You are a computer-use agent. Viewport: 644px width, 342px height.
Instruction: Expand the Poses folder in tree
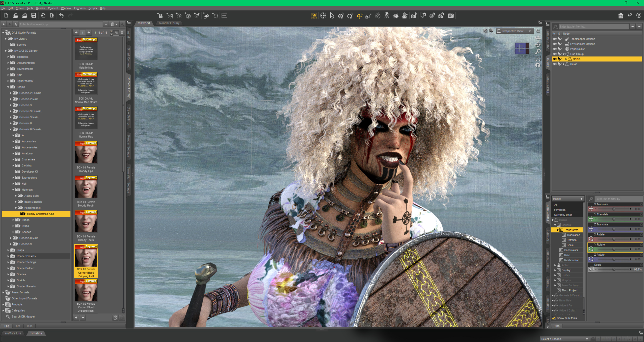13,220
